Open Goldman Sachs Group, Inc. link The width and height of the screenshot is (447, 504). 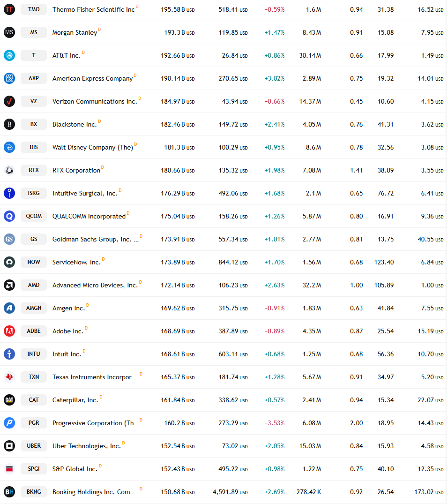[x=96, y=240]
